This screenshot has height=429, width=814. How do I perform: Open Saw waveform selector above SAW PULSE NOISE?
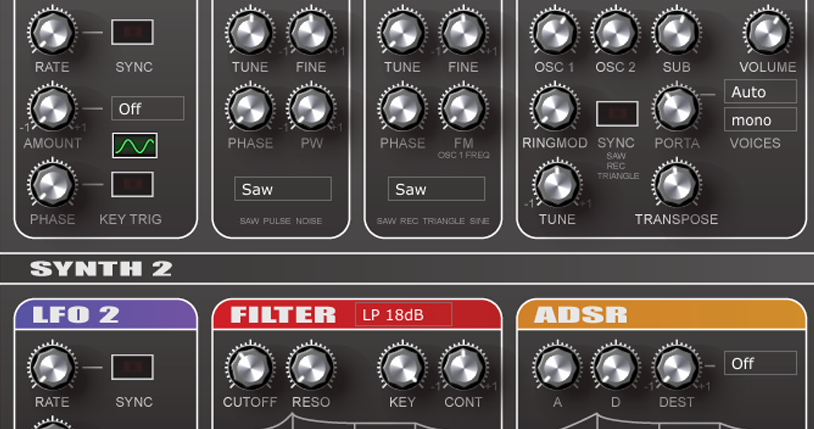coord(283,189)
